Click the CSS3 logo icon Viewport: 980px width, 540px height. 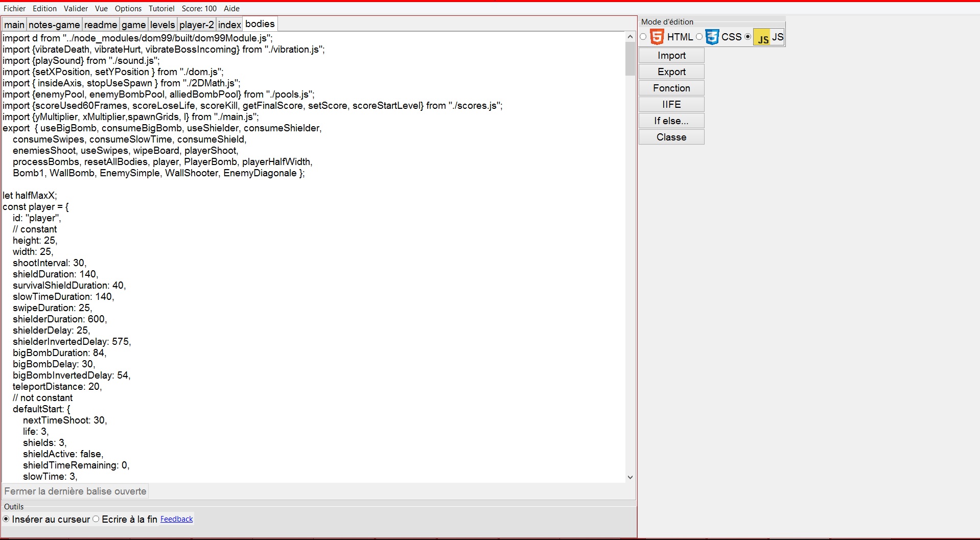(x=712, y=37)
